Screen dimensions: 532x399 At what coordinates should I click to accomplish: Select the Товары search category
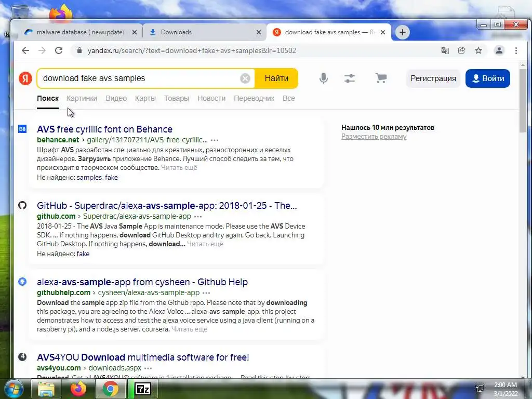177,98
